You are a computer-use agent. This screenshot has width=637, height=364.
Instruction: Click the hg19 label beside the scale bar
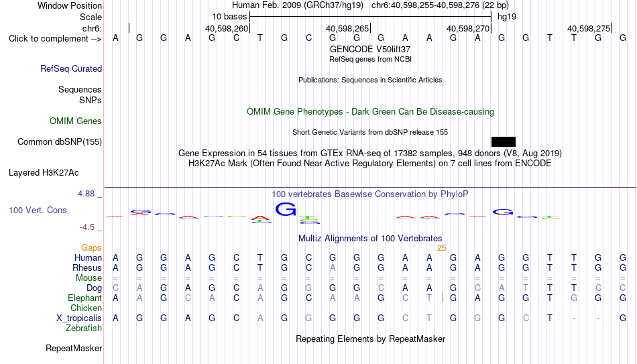[x=507, y=17]
